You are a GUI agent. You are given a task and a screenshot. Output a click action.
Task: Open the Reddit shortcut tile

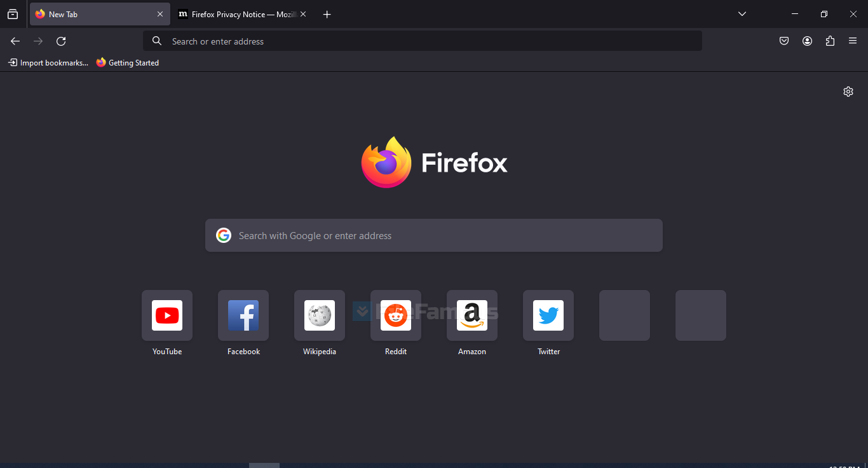[396, 315]
